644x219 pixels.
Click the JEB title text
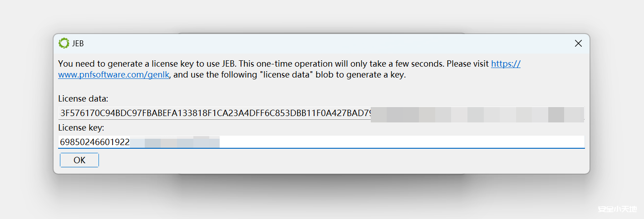[78, 44]
